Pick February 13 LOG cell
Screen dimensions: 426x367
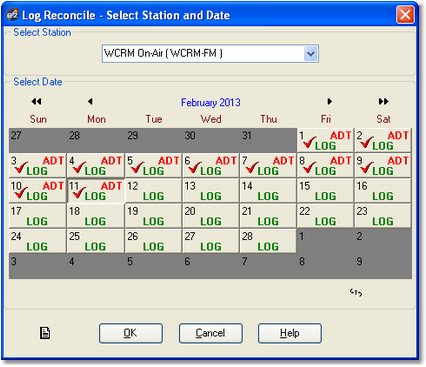pos(211,191)
